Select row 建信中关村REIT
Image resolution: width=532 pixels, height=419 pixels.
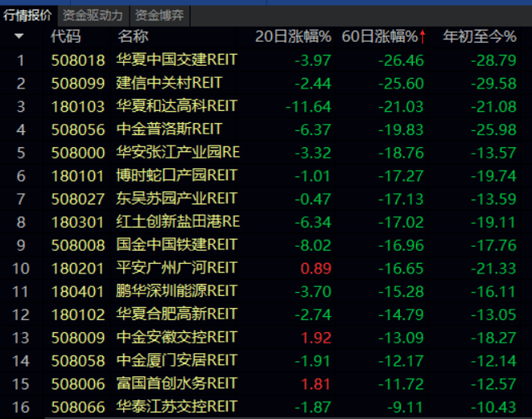click(x=266, y=83)
